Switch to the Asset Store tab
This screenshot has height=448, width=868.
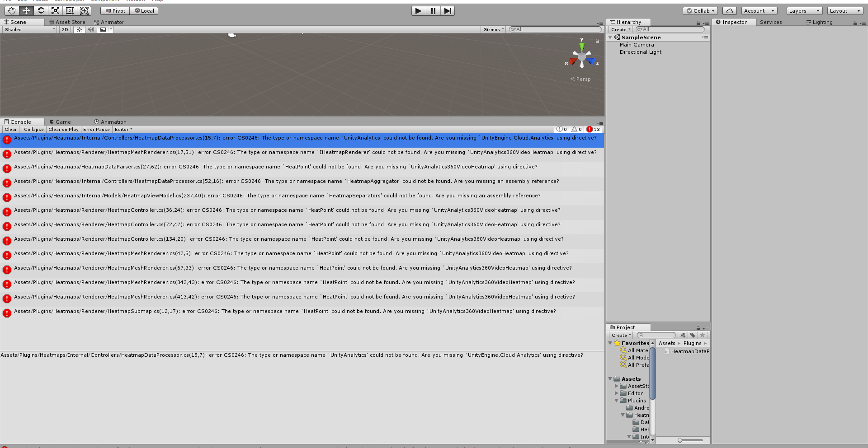pos(67,22)
